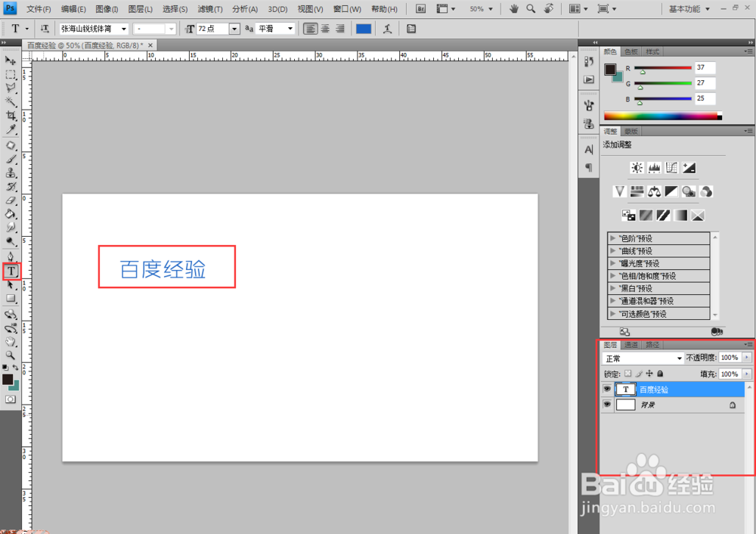The height and width of the screenshot is (534, 756).
Task: Select the Move tool
Action: tap(11, 61)
